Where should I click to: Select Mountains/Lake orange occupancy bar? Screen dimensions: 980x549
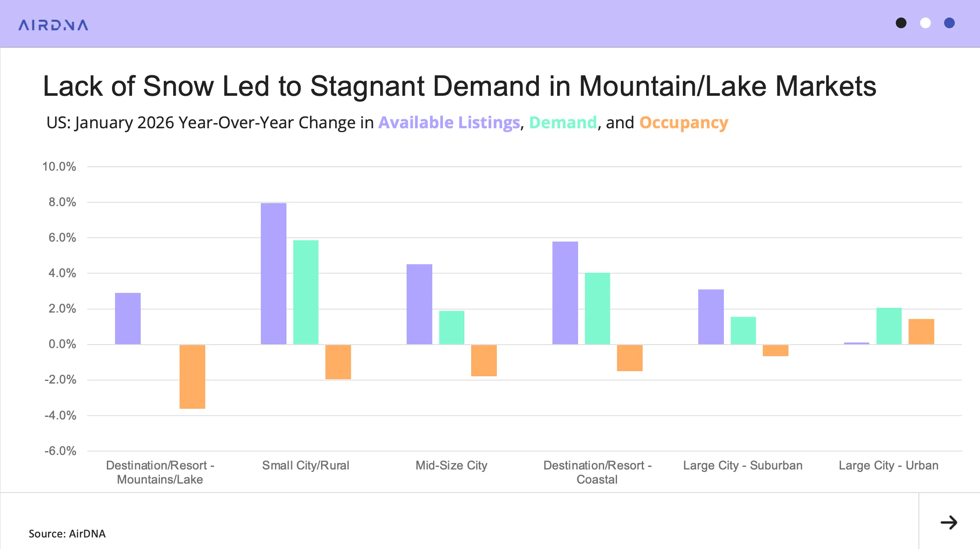(192, 376)
